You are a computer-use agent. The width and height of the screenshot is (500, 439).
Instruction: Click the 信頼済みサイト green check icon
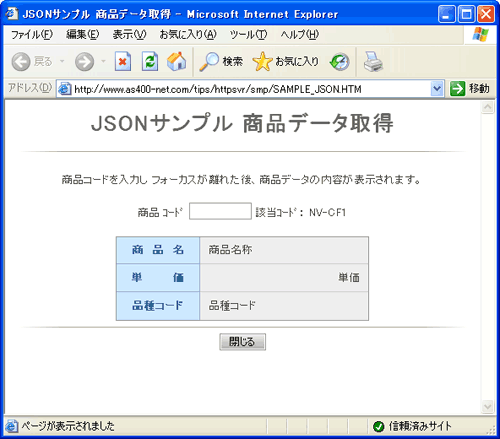(x=378, y=426)
